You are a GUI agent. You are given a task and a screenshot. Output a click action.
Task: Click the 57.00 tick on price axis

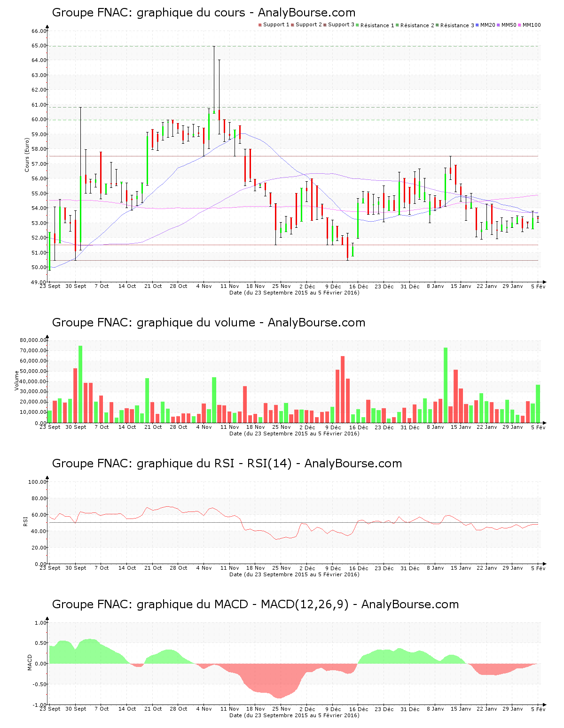point(39,164)
